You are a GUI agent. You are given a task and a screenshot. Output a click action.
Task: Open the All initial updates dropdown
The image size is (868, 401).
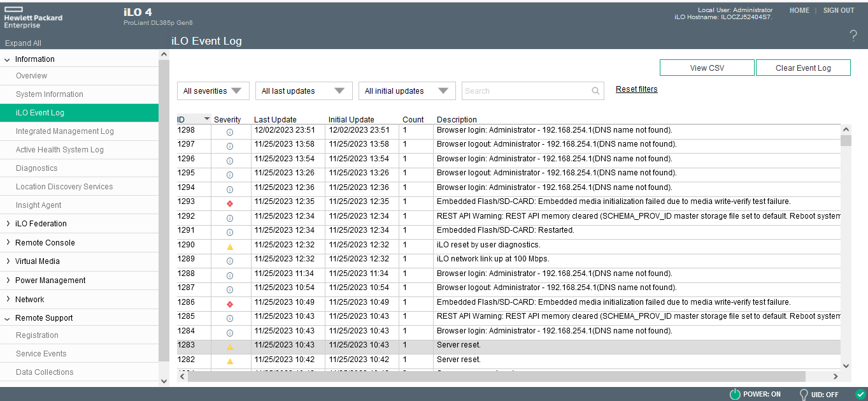(406, 91)
